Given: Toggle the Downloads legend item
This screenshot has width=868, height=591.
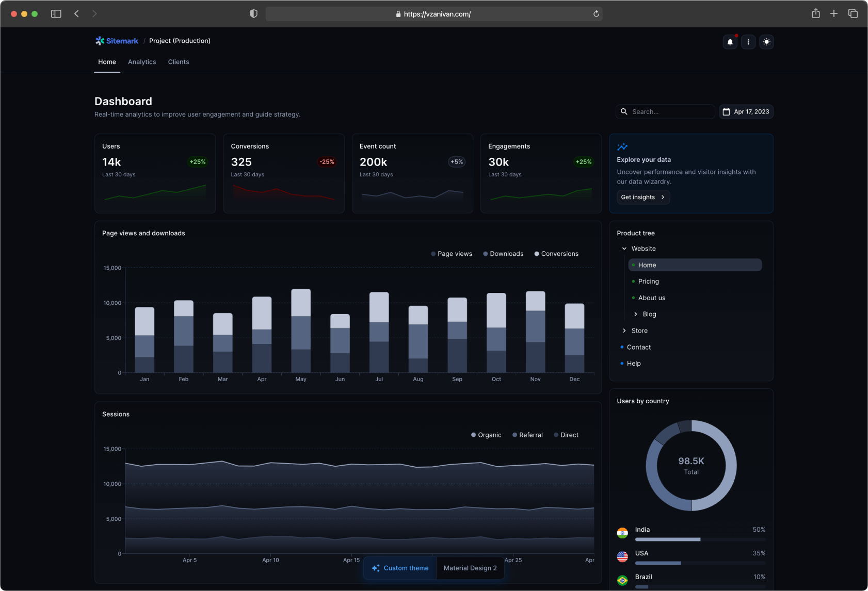Looking at the screenshot, I should 503,254.
